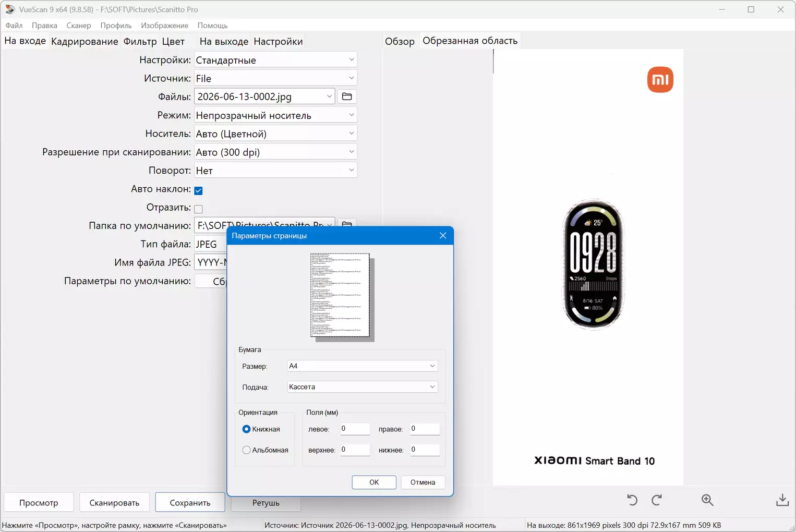Open the Носитель dropdown
This screenshot has height=532, width=796.
[x=275, y=134]
